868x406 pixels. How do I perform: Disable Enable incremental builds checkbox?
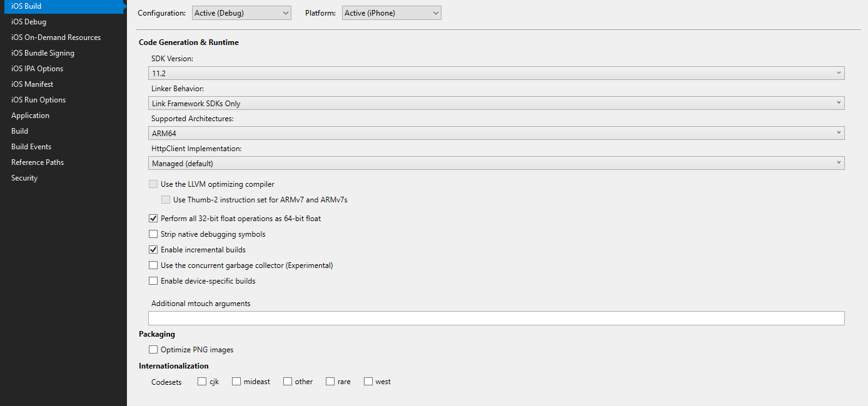[153, 250]
